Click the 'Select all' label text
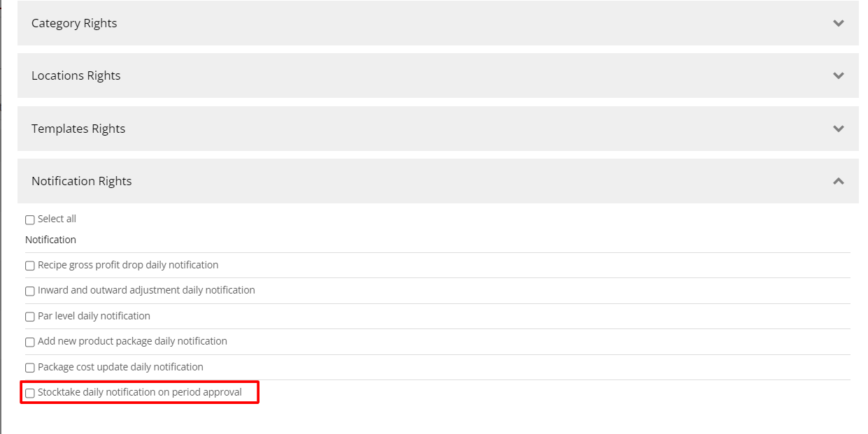 tap(57, 219)
